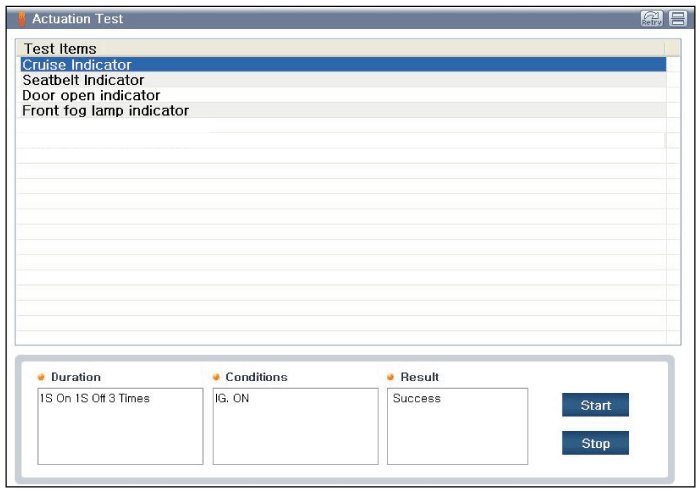Click the orange bullet beside Conditions
Image resolution: width=700 pixels, height=491 pixels.
[216, 377]
